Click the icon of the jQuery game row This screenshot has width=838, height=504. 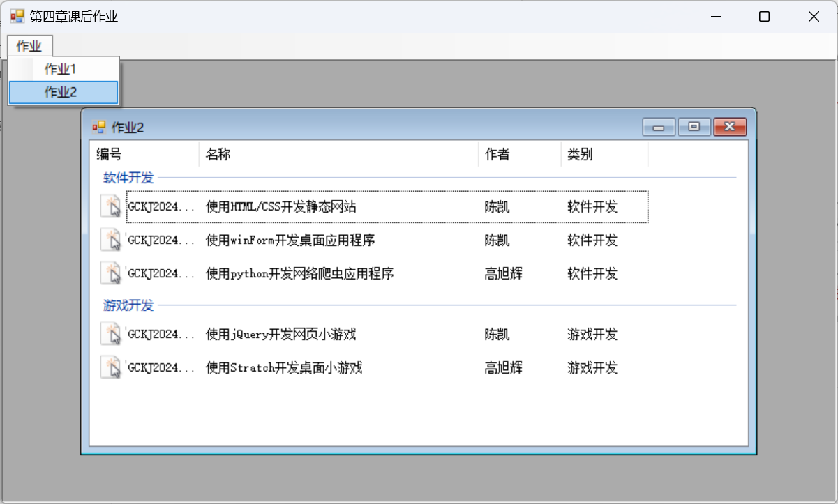111,334
